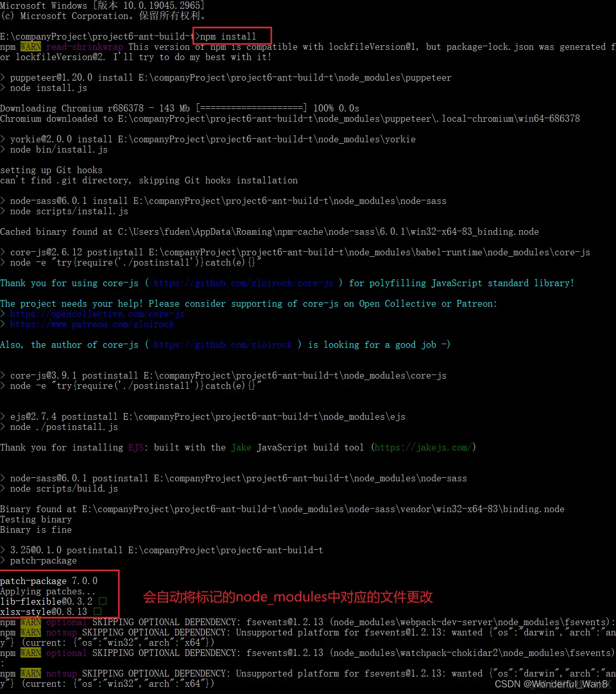The height and width of the screenshot is (694, 616).
Task: Click the 'core-js@2.6.12 postinstall' line
Action: click(295, 252)
